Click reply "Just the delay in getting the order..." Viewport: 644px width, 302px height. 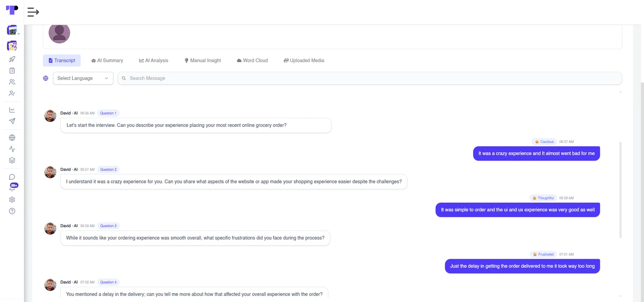(x=522, y=266)
